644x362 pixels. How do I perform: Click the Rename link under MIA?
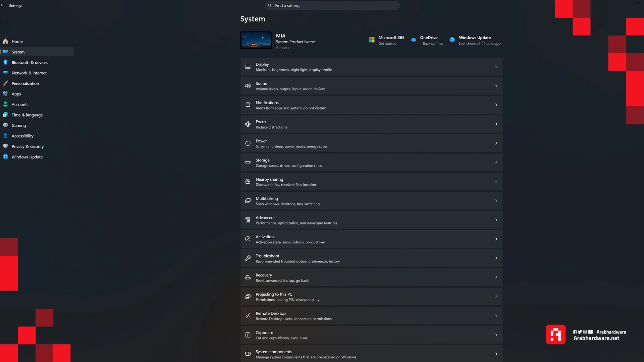[283, 48]
